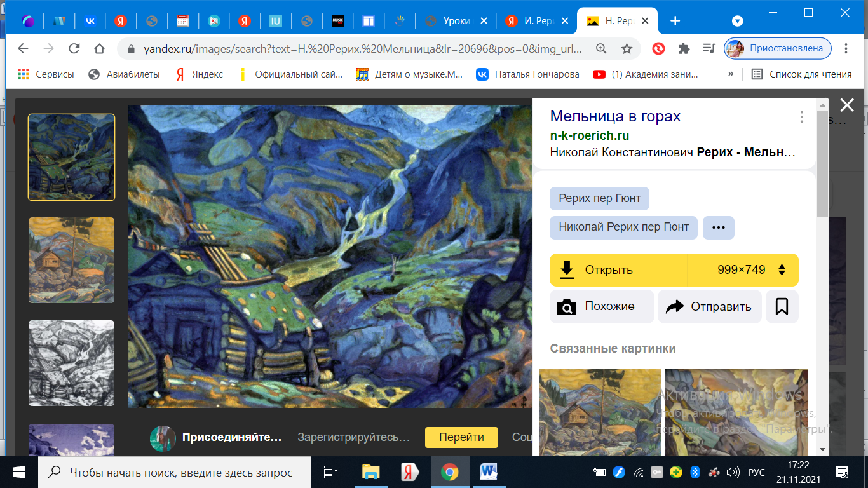Close the Уроки tab
This screenshot has height=488, width=868.
(484, 21)
